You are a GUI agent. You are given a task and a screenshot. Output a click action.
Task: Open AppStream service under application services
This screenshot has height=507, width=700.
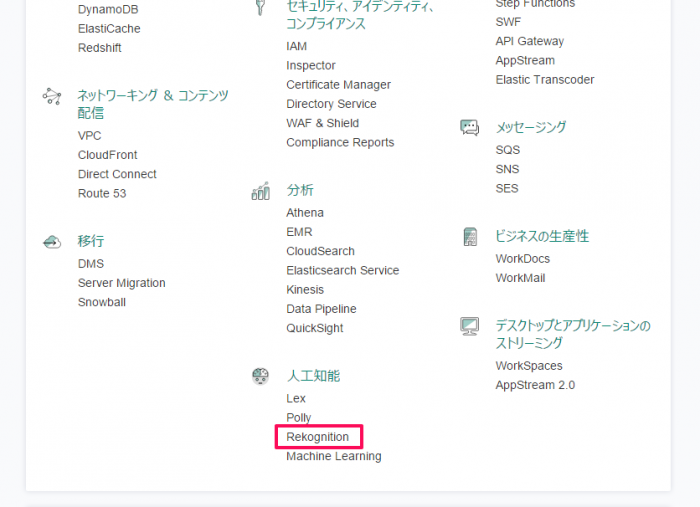[x=525, y=60]
